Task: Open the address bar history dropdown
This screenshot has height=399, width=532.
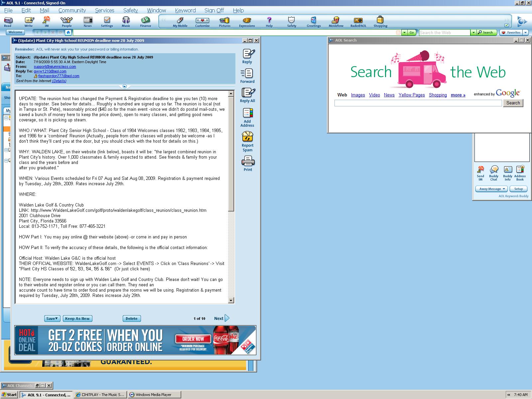Action: pos(404,32)
